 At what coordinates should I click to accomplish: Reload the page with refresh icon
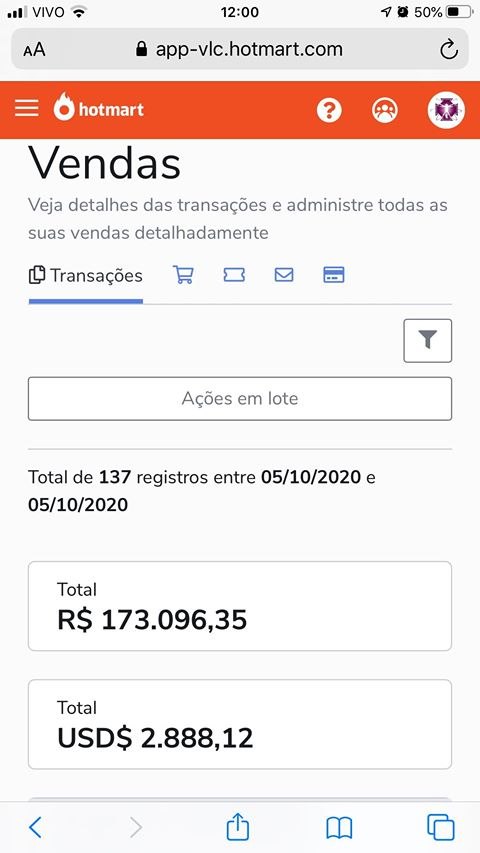pos(448,50)
